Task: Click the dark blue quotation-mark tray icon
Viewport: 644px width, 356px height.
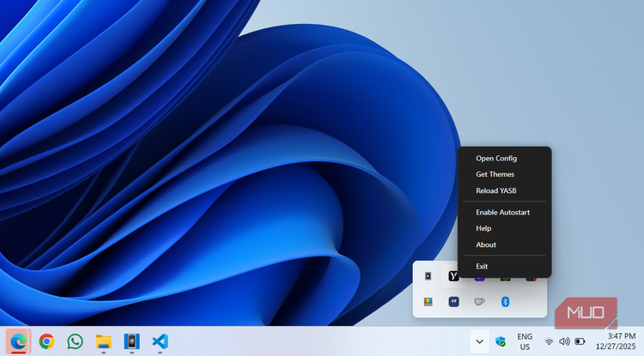Action: pyautogui.click(x=454, y=302)
